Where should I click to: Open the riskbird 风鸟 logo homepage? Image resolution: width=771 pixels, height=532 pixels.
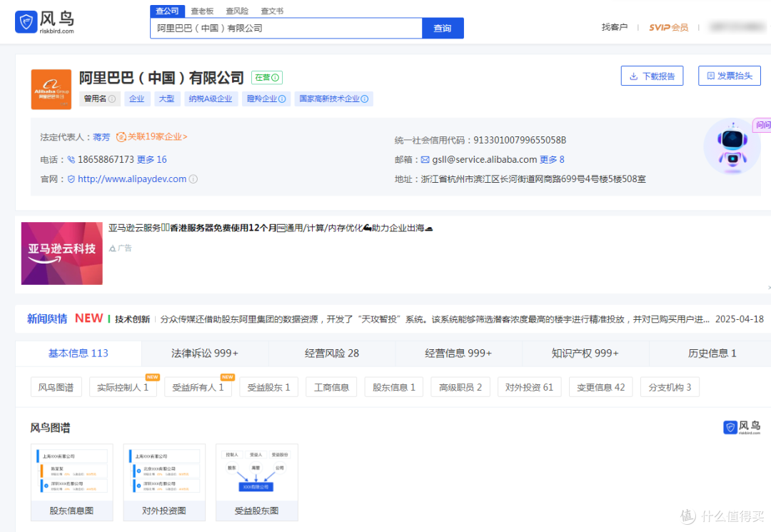[x=45, y=21]
